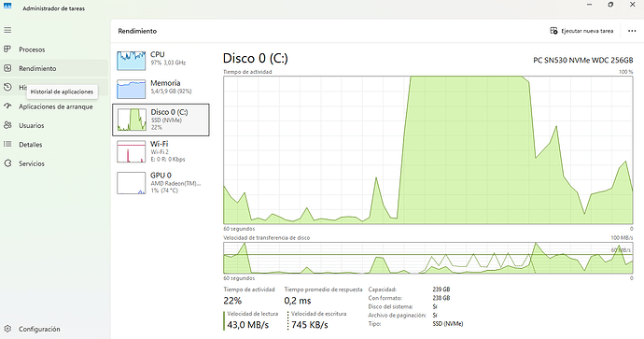Open Aplicaciones de arranque page
Screen dimensions: 644x339
54,106
